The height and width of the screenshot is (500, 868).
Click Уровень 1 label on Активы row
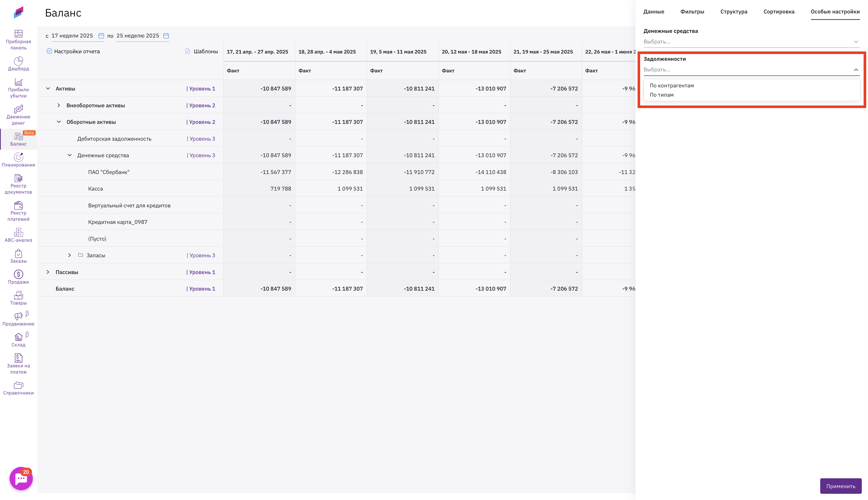(201, 88)
